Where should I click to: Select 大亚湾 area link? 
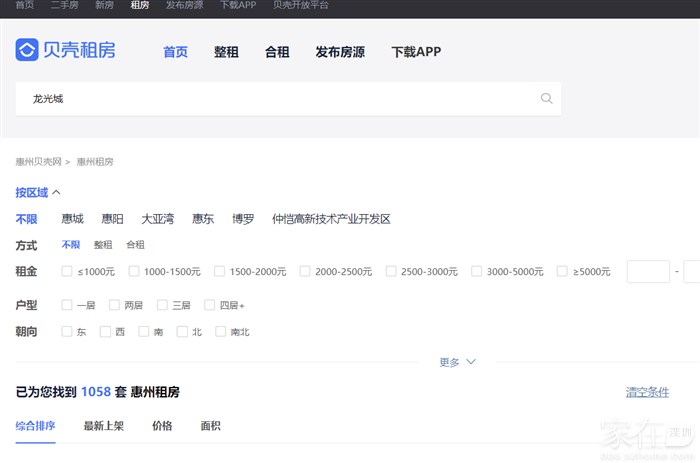point(157,219)
